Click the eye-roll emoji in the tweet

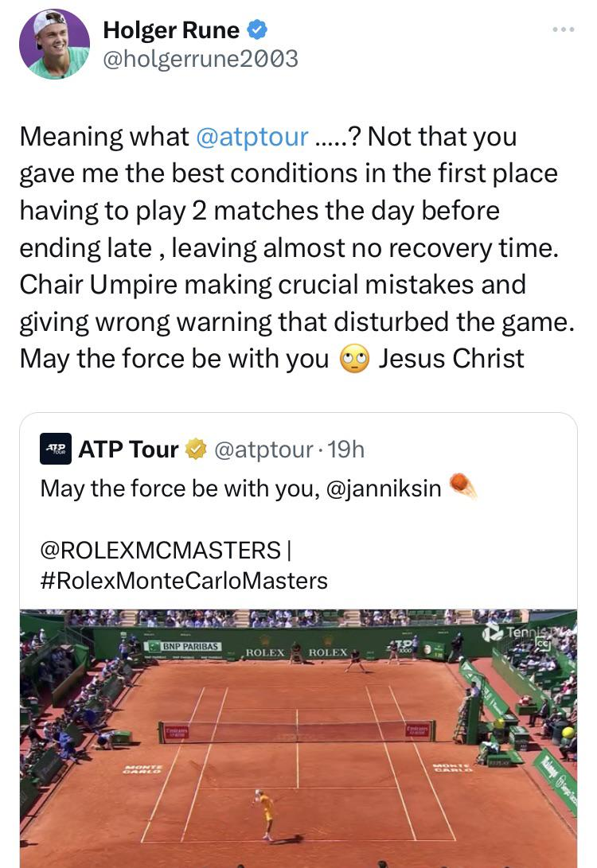click(353, 359)
